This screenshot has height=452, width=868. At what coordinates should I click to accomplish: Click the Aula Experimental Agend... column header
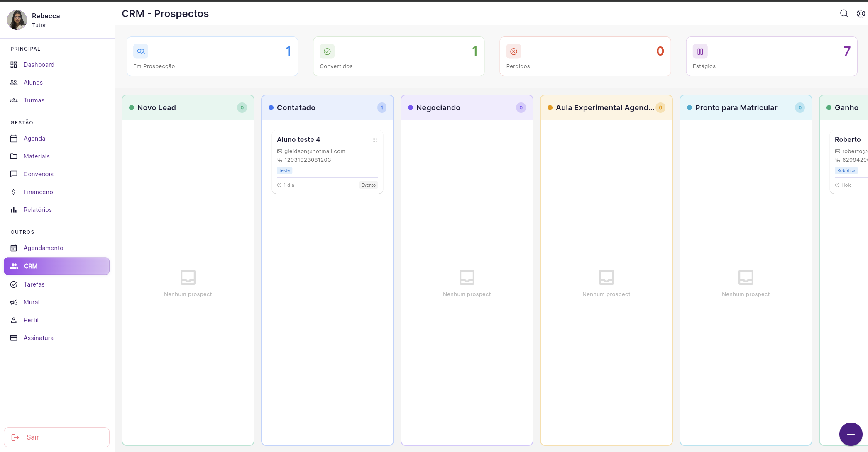[604, 108]
